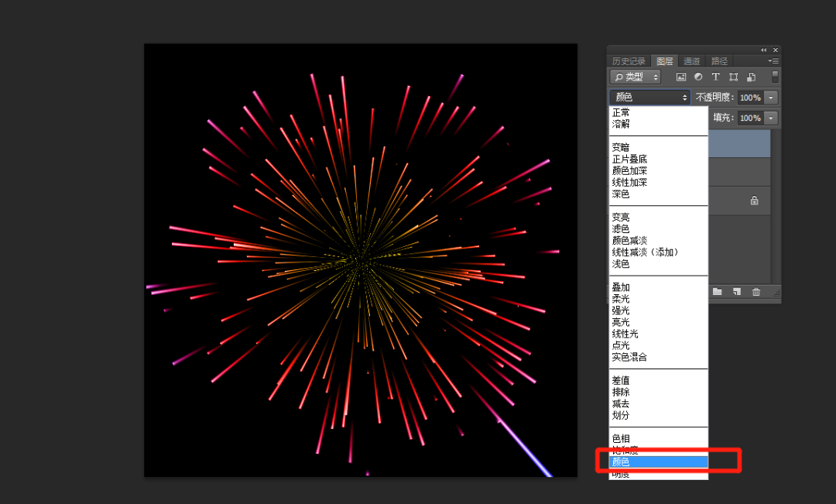Image resolution: width=836 pixels, height=504 pixels.
Task: Filter layers by pixel image icon
Action: (681, 77)
